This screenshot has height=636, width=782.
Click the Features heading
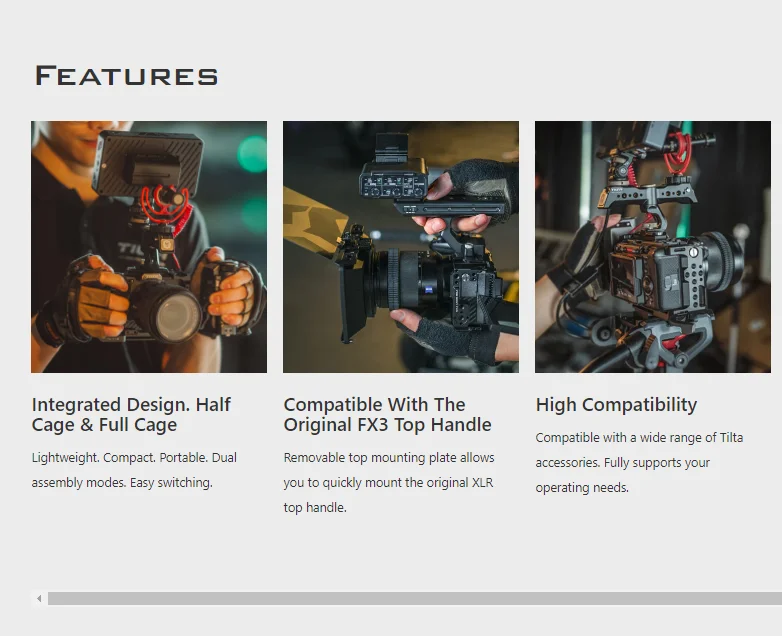click(127, 76)
